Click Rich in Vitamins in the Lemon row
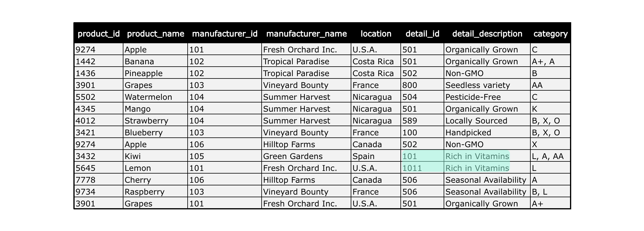Screen dimensions: 644x231 click(x=477, y=168)
